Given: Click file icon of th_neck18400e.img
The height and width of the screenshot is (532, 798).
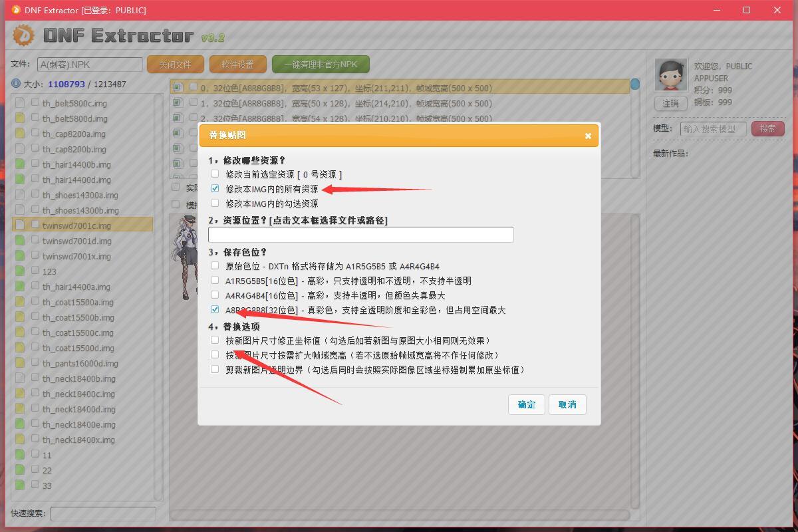Looking at the screenshot, I should [20, 424].
